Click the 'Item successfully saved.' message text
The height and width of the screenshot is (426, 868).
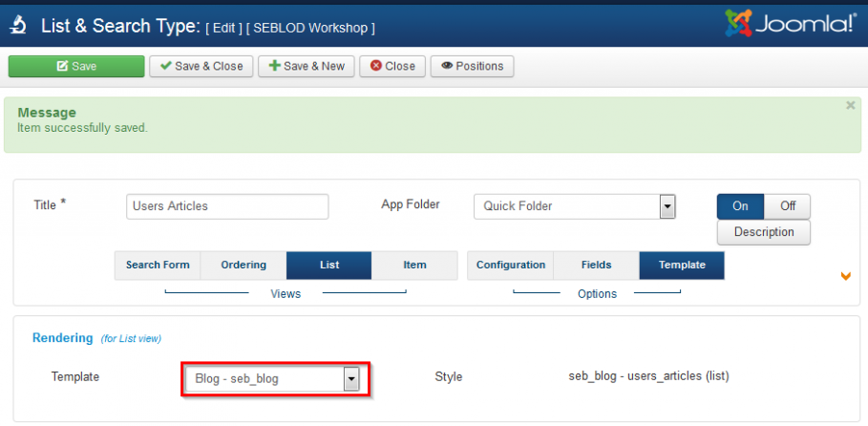point(82,128)
